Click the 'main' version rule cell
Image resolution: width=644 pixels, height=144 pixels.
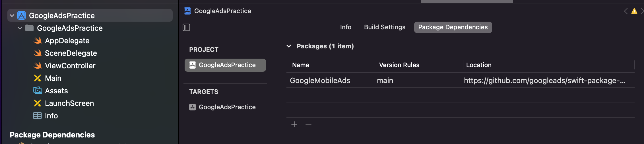tap(385, 81)
